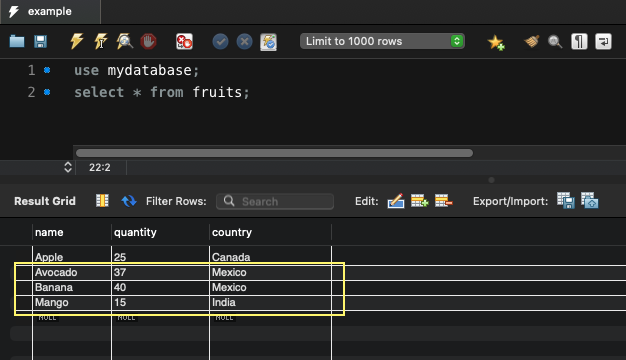This screenshot has width=626, height=360.
Task: Switch to the example query tab
Action: coord(50,12)
